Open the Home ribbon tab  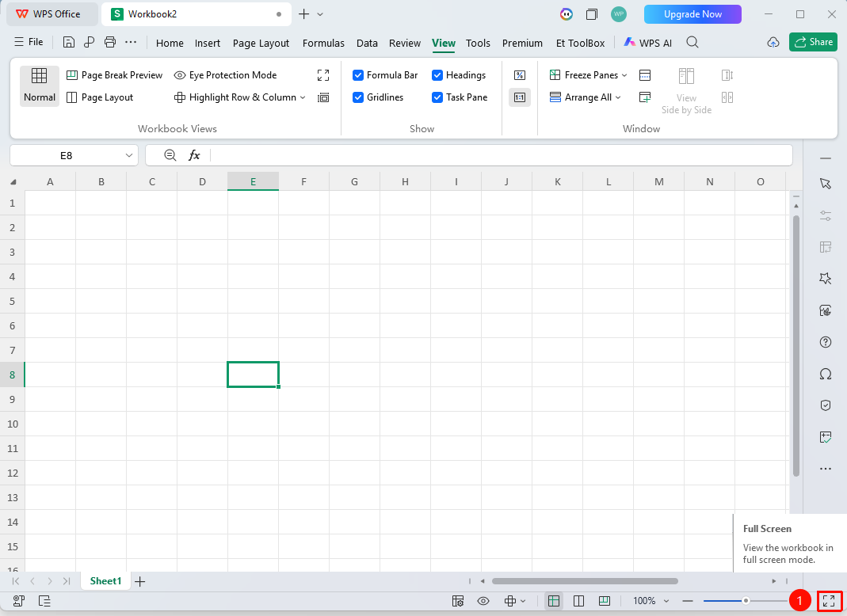(170, 44)
